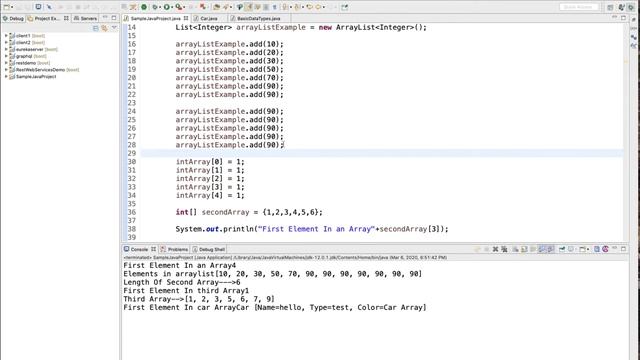
Task: Minimize the console panel
Action: click(x=615, y=248)
